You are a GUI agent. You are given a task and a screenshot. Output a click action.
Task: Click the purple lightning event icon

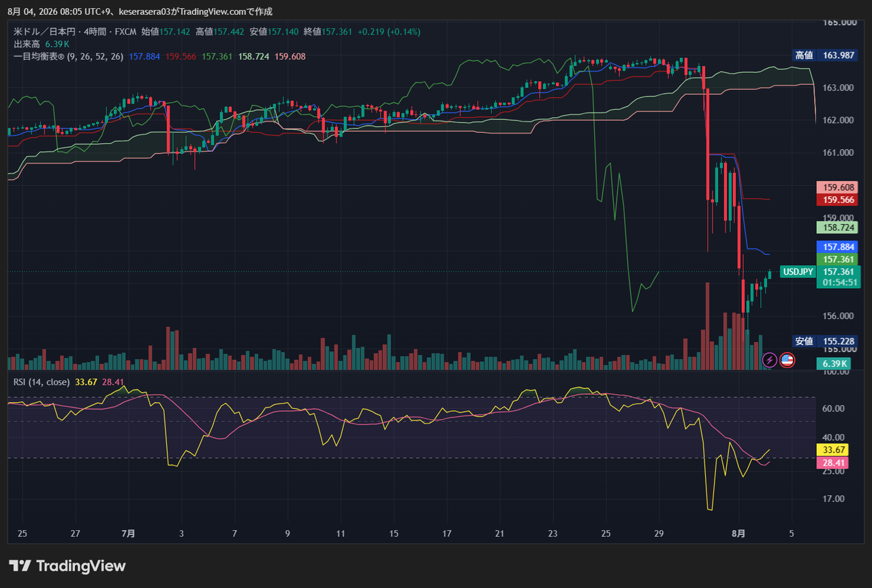[x=769, y=360]
